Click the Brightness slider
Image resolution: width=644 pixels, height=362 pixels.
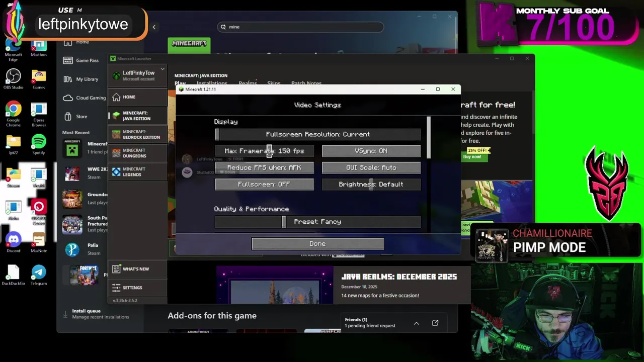pyautogui.click(x=371, y=184)
